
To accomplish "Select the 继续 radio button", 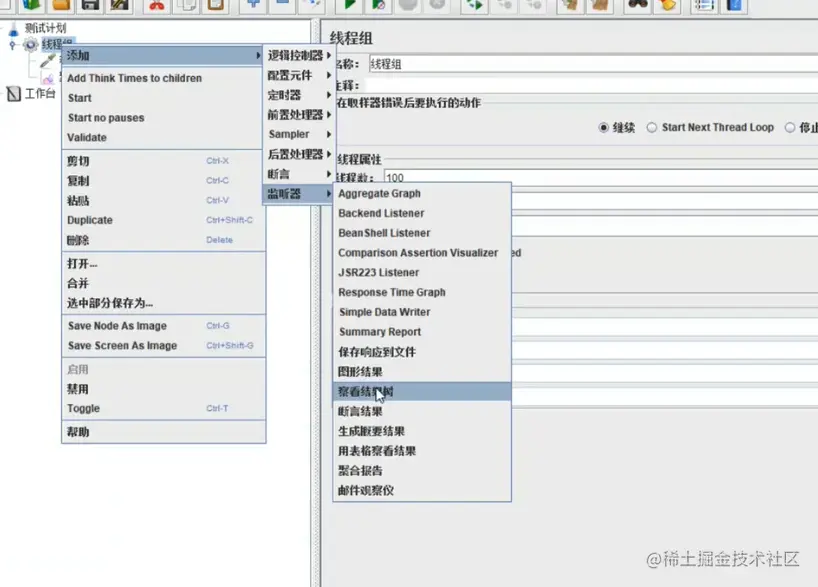I will [604, 127].
